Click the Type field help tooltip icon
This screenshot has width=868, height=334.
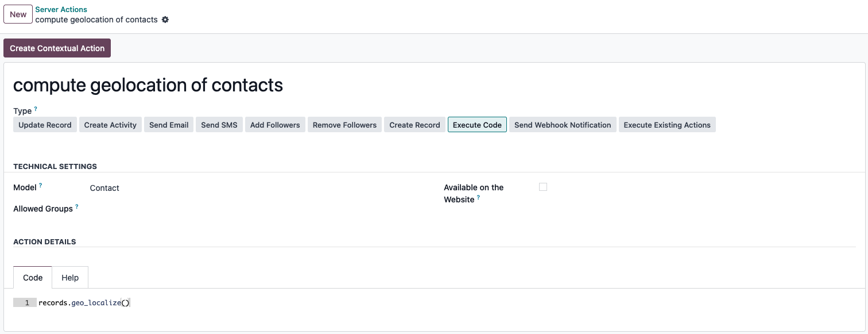click(36, 108)
